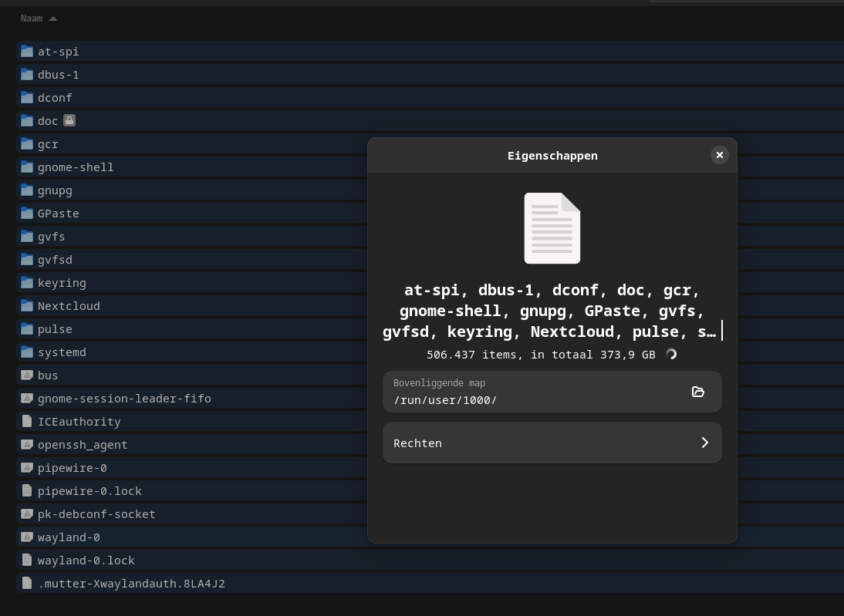Screen dimensions: 844x616
Task: Close the Eigenschappen dialog
Action: click(x=719, y=155)
